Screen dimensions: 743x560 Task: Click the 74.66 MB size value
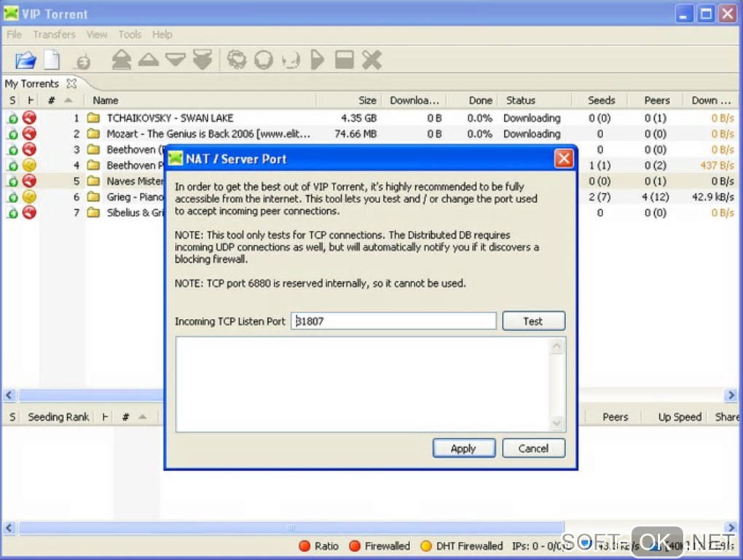(355, 134)
